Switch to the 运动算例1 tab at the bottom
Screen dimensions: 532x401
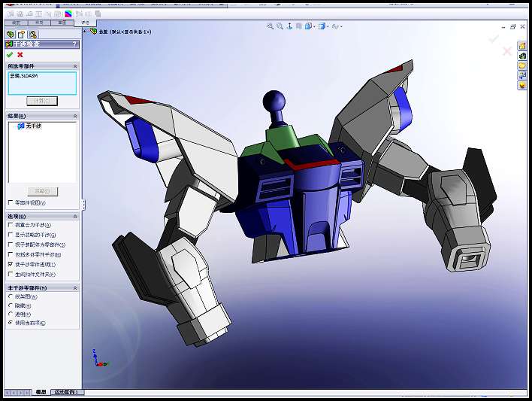click(66, 392)
